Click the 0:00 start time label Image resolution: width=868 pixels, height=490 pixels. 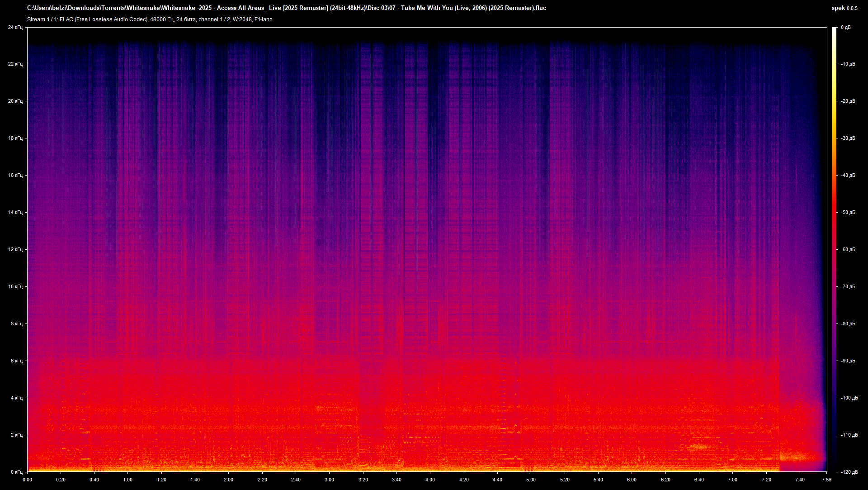coord(27,480)
